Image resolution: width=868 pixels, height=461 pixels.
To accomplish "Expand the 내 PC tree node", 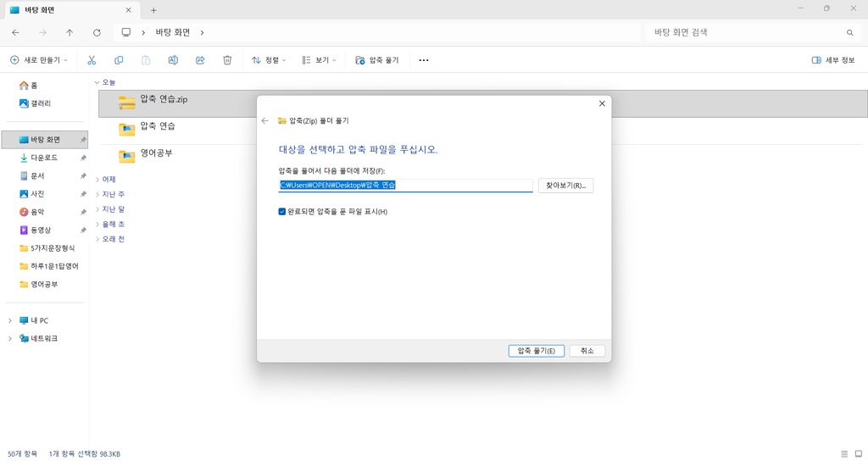I will (10, 320).
